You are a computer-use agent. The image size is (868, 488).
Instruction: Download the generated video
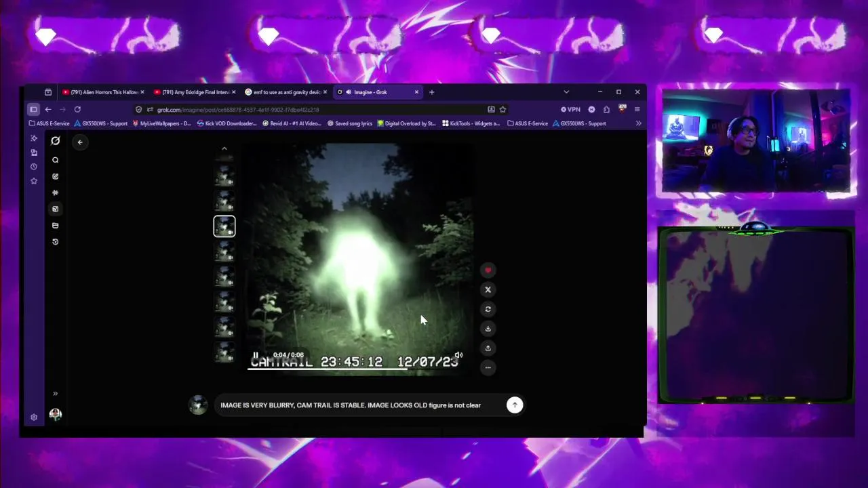[488, 329]
